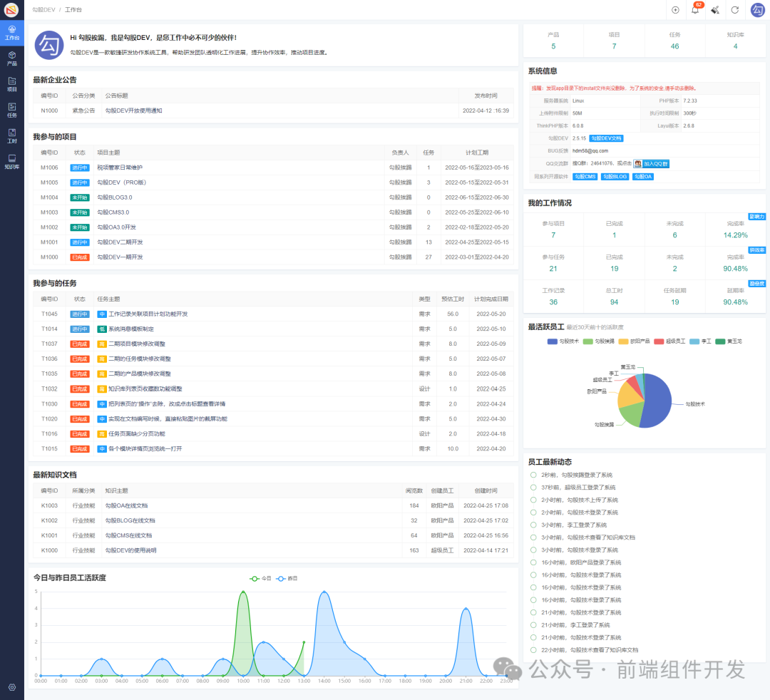This screenshot has height=700, width=770.
Task: Open the 任务 sidebar section
Action: click(x=12, y=110)
